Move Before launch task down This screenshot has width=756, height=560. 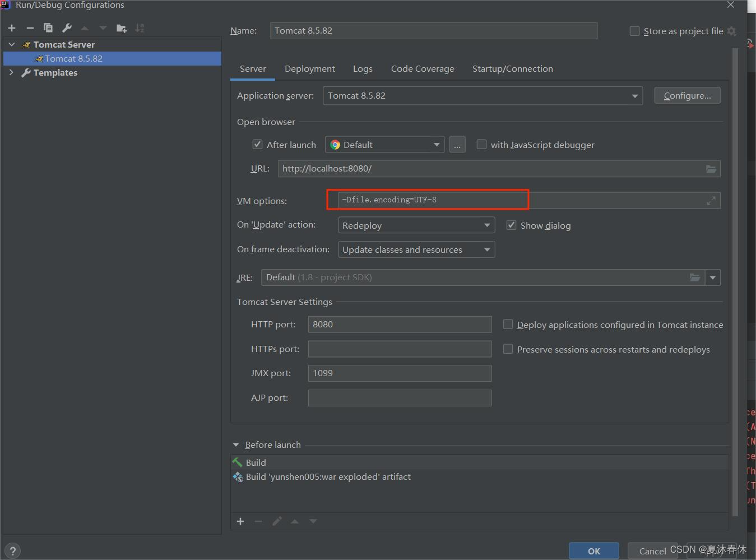(x=313, y=521)
